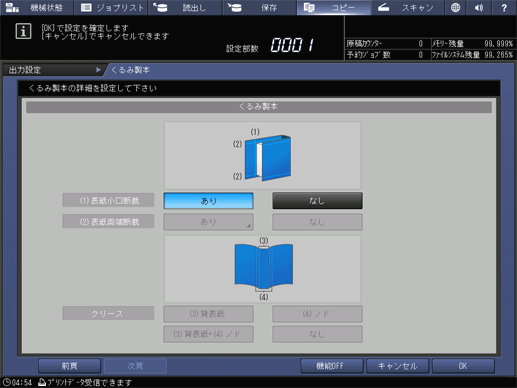Click the 機能OFF button

click(x=332, y=366)
